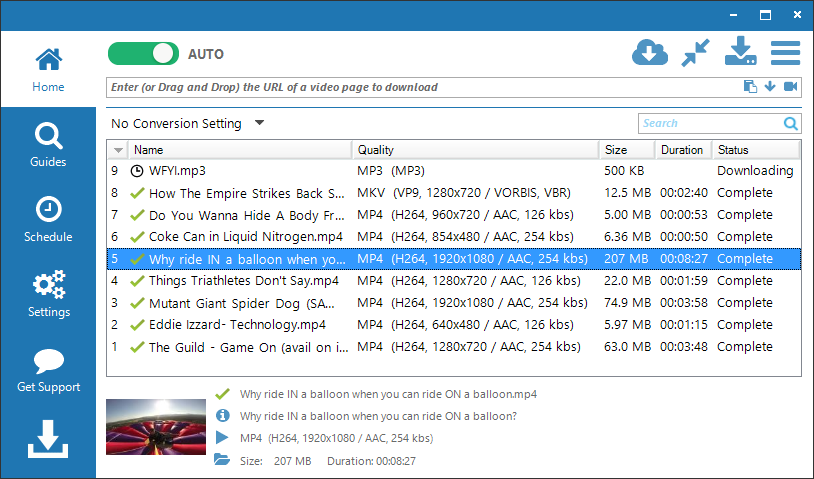Sort the list by Status column
814x479 pixels.
[x=756, y=150]
